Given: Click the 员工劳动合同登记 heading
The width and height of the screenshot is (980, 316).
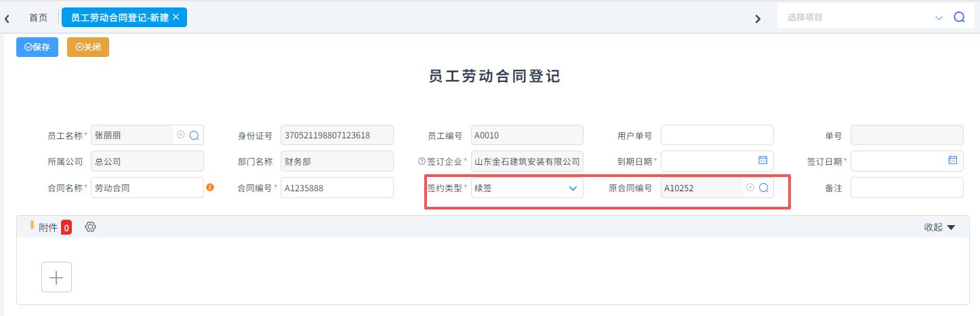Looking at the screenshot, I should point(495,76).
